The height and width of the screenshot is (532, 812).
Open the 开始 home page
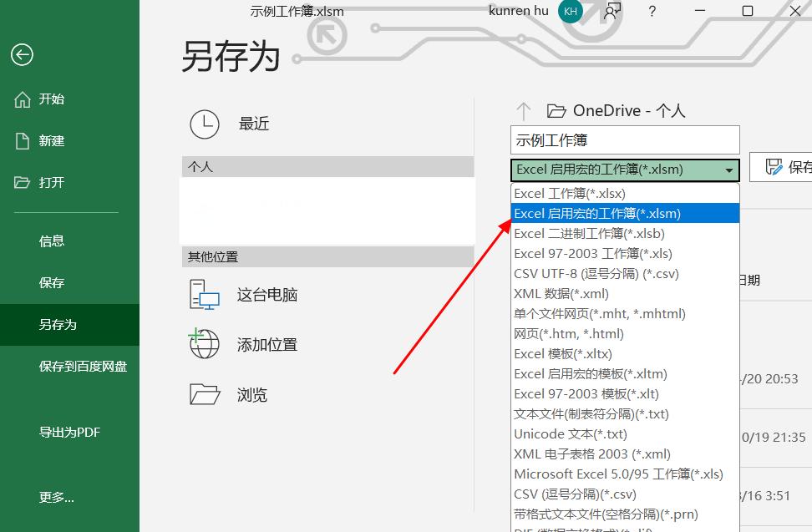(x=69, y=99)
